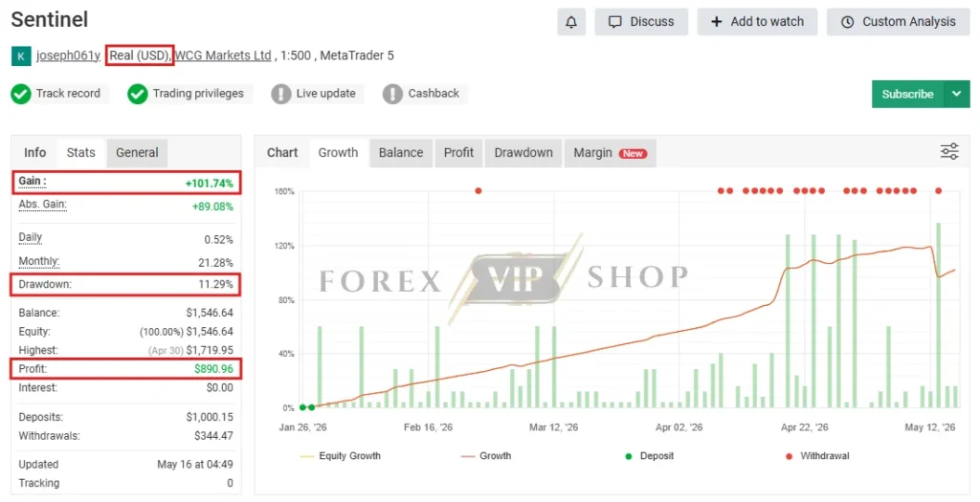Switch to the Drawdown chart tab
Viewport: 980px width, 502px height.
(523, 152)
